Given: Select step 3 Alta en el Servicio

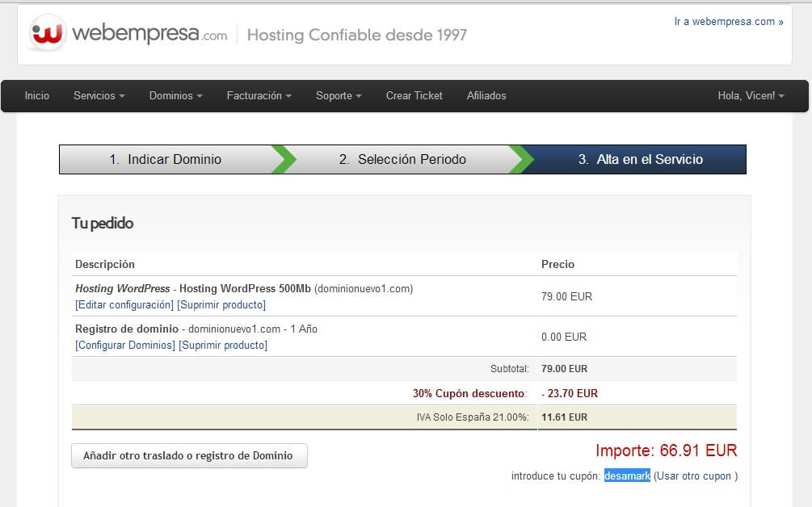Looking at the screenshot, I should [640, 159].
